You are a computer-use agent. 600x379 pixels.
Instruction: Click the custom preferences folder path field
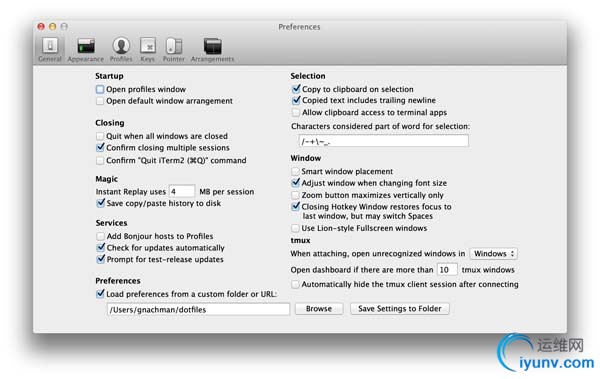point(198,309)
